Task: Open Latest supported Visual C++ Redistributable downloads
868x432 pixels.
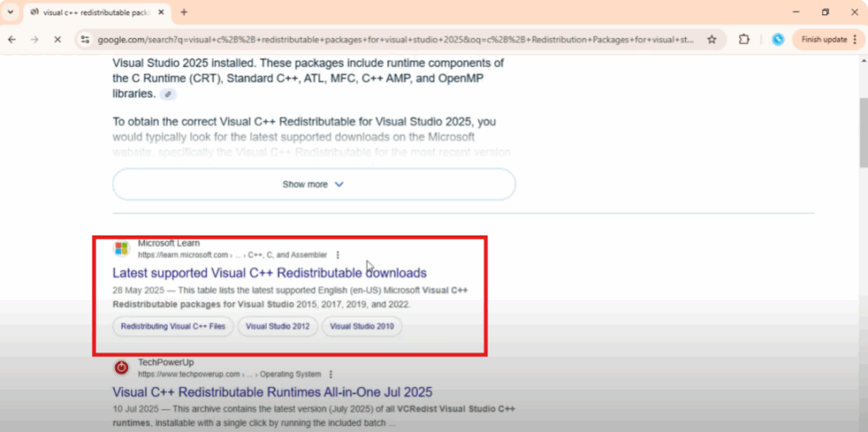Action: tap(270, 273)
